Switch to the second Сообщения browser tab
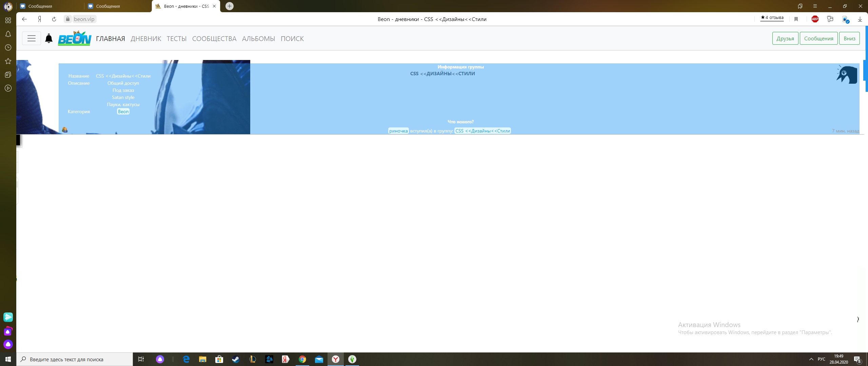 [118, 6]
